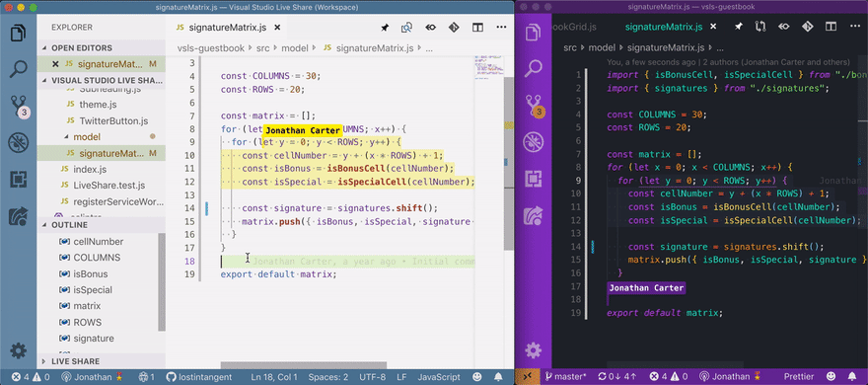Close signatureMatrix.js tab in left window

click(x=277, y=27)
